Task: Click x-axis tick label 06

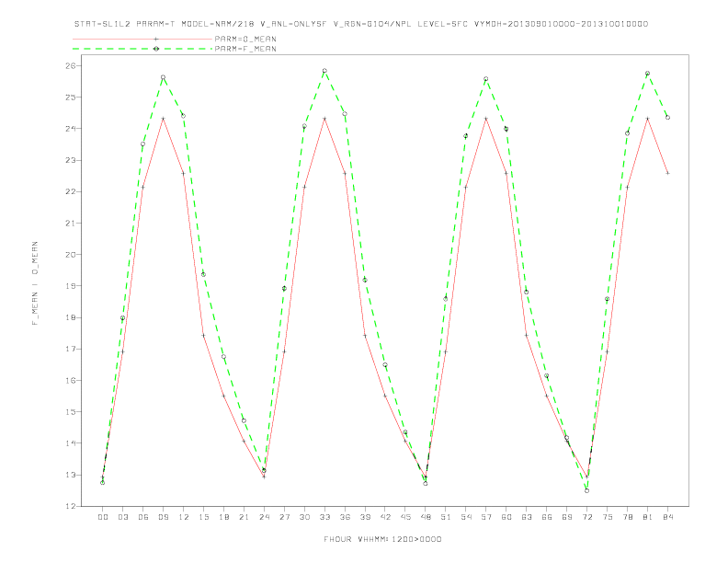Action: [x=143, y=517]
